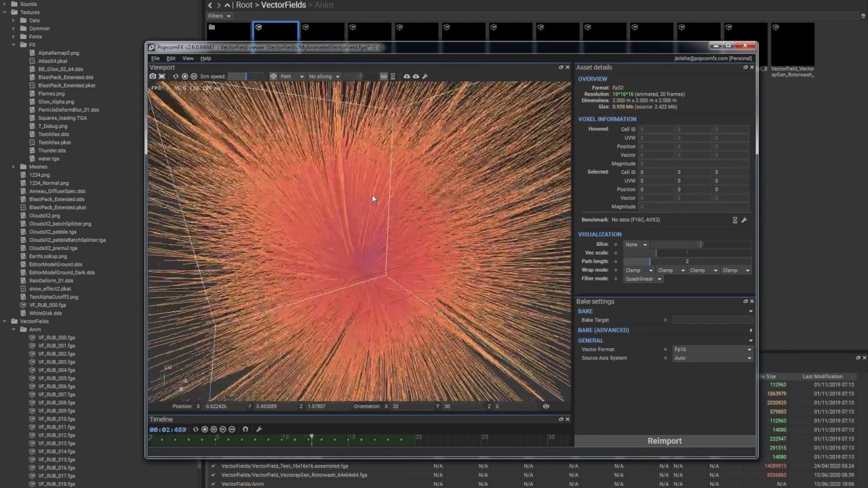This screenshot has height=488, width=868.
Task: Toggle the magnet snapping icon in Timeline
Action: click(245, 429)
